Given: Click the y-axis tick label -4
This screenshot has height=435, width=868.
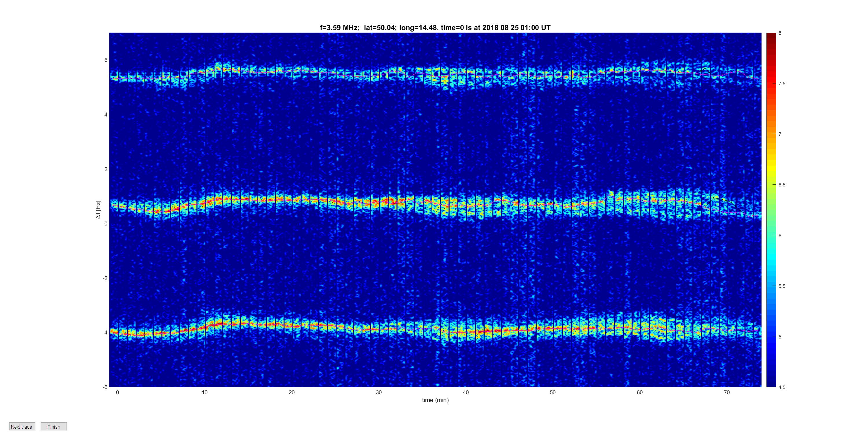Looking at the screenshot, I should tap(105, 333).
